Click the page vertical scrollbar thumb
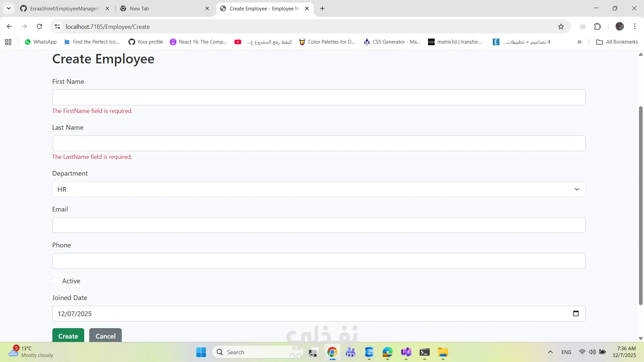This screenshot has height=362, width=644. (641, 204)
